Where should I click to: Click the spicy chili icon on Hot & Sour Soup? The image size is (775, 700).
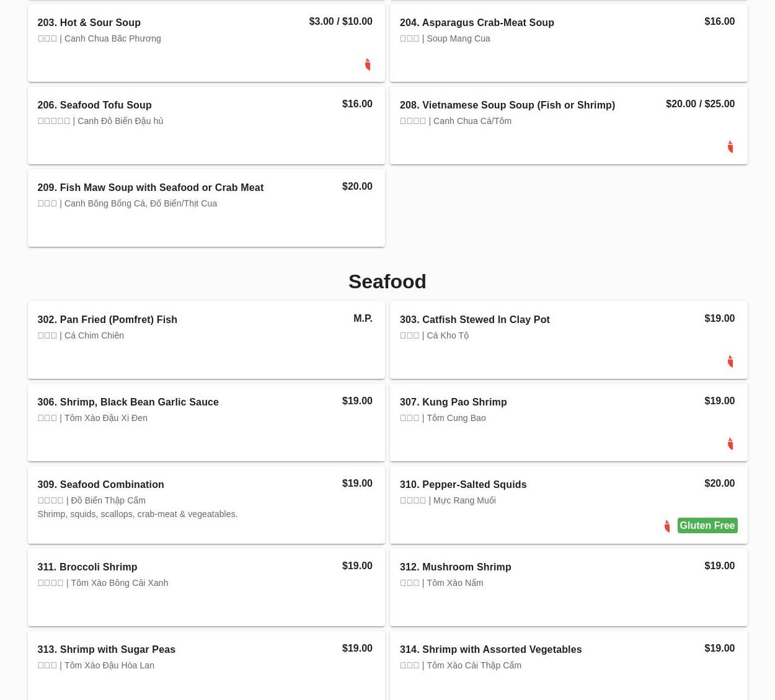click(x=368, y=64)
